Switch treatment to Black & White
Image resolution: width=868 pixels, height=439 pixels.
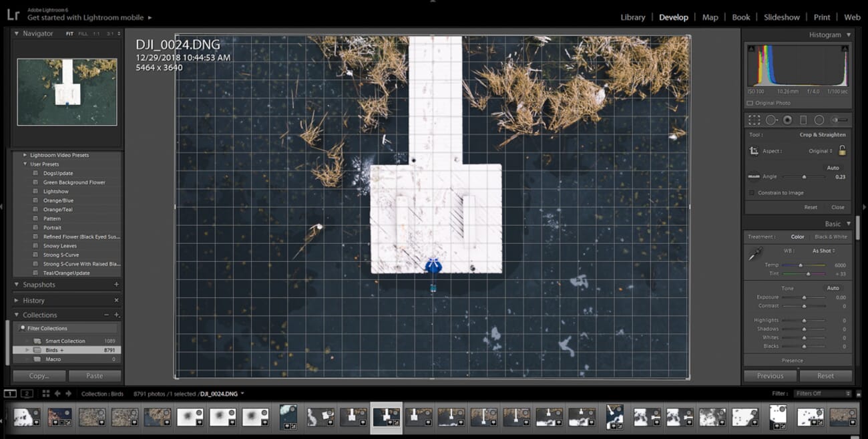pos(833,237)
